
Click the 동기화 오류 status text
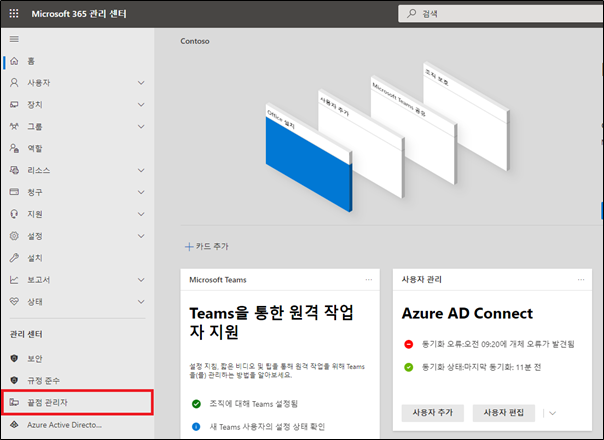coord(498,344)
